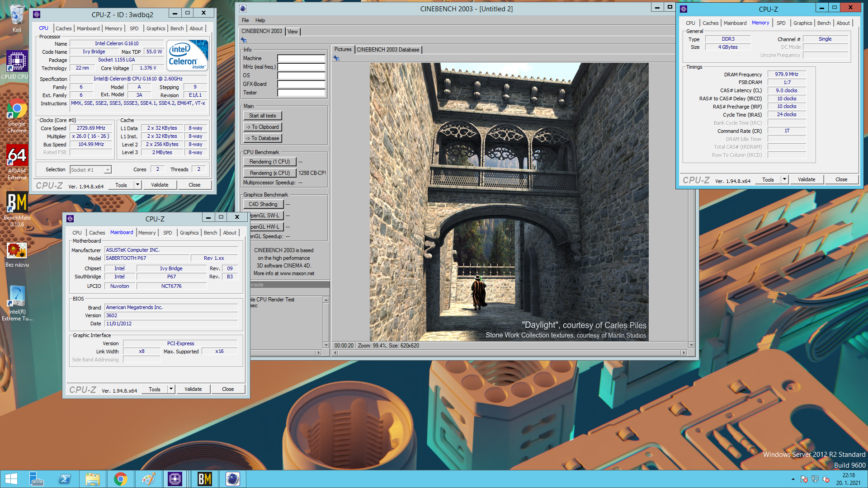Open Caches tab in CPU-Z 3wdbq2 window

pyautogui.click(x=64, y=28)
